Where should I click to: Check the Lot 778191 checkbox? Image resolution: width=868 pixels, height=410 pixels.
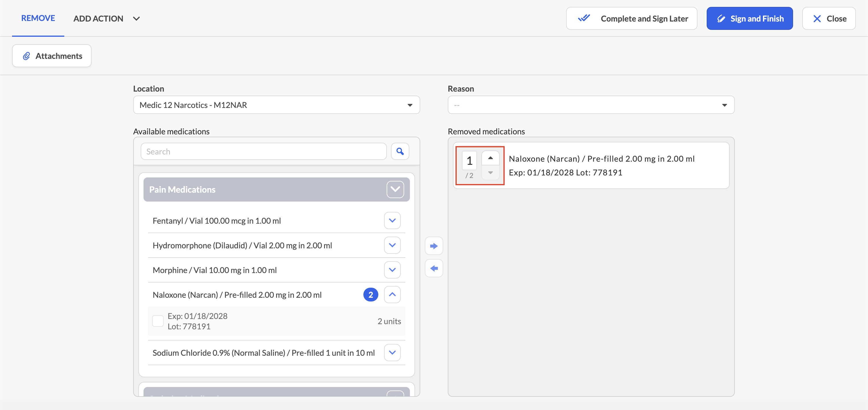(x=158, y=321)
